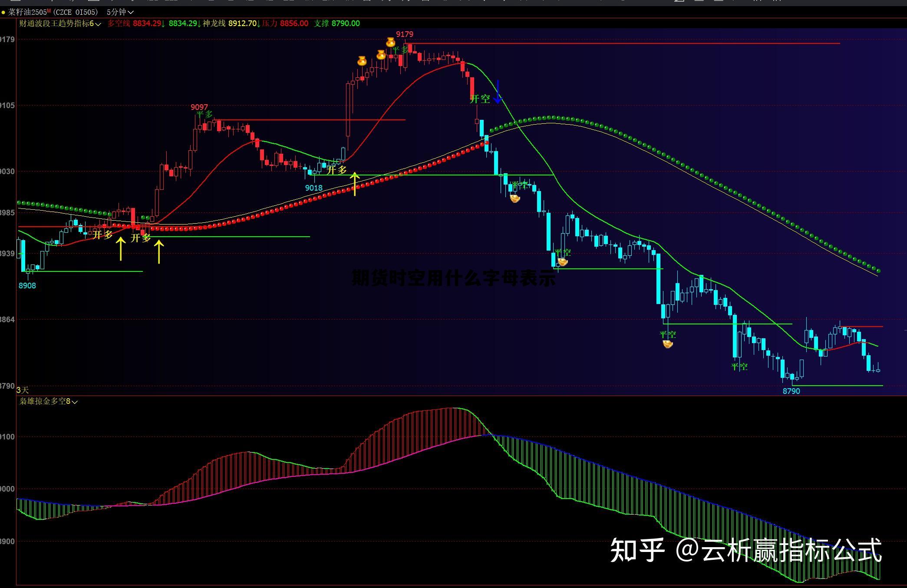The image size is (907, 588).
Task: Click the leftmost yellow up arrow signal
Action: click(121, 249)
